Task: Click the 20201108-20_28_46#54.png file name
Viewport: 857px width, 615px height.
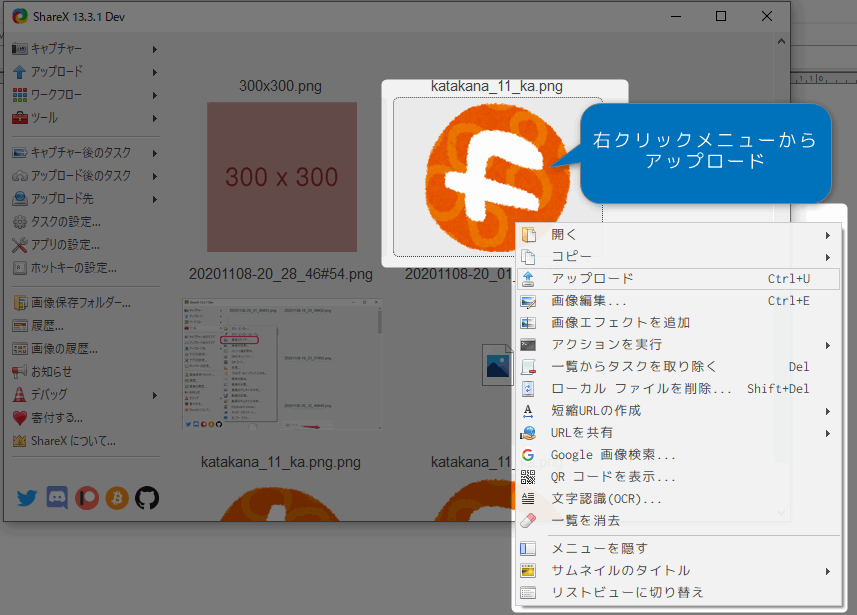Action: click(x=281, y=274)
